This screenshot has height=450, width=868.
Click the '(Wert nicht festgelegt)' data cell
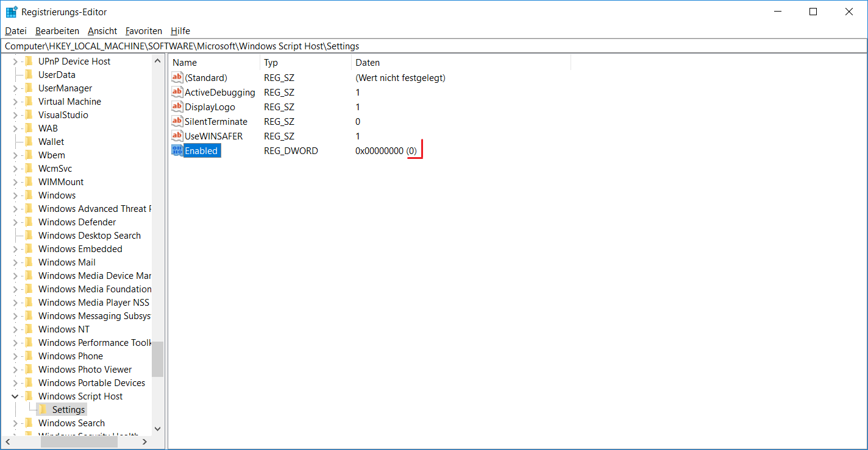click(x=400, y=77)
